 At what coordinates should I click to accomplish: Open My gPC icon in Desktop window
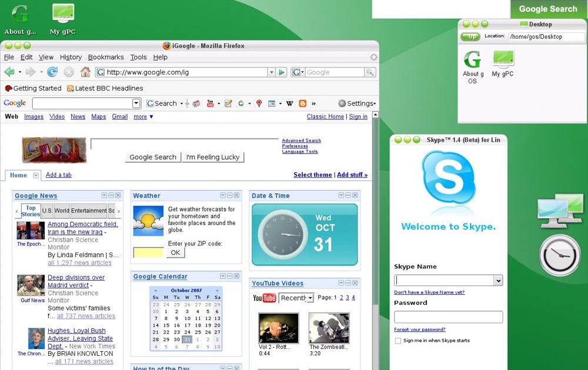[x=503, y=63]
